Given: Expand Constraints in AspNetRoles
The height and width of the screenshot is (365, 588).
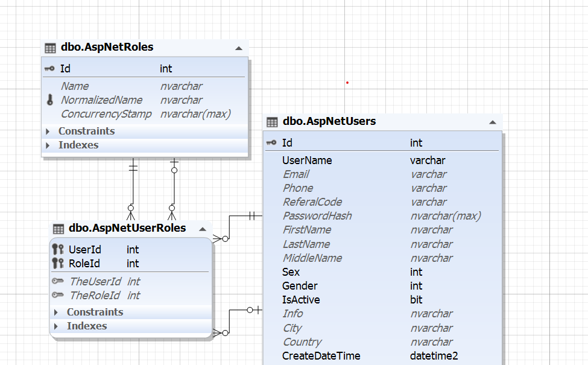Looking at the screenshot, I should (x=48, y=132).
